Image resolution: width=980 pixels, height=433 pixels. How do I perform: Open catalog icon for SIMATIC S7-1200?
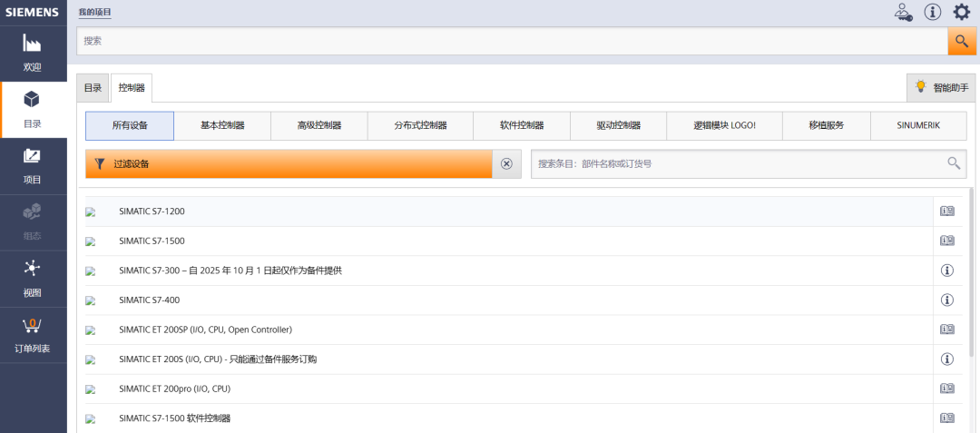(946, 212)
